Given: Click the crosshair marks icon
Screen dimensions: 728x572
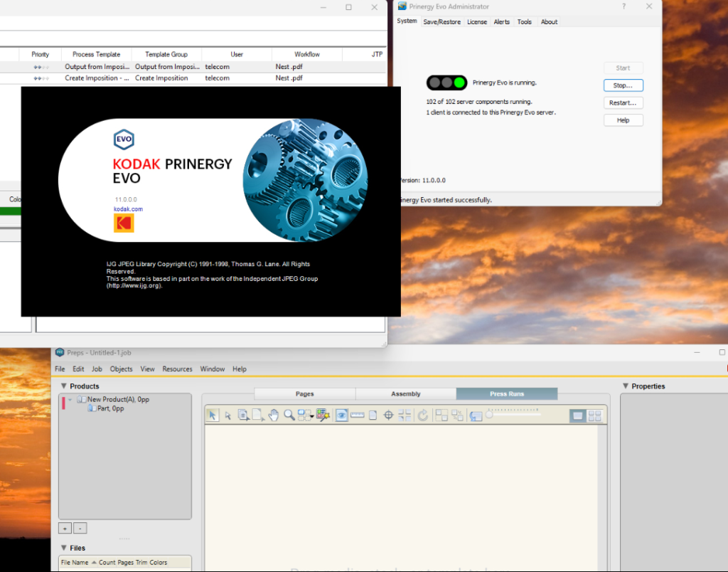Looking at the screenshot, I should (x=389, y=415).
